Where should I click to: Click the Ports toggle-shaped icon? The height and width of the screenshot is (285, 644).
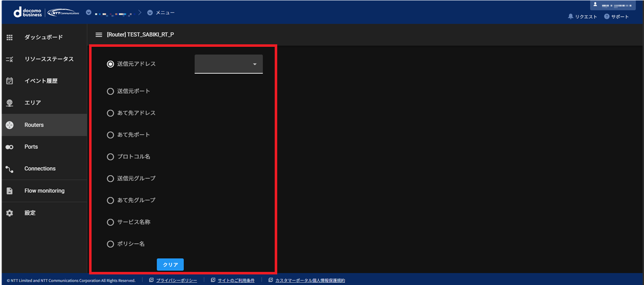(x=10, y=147)
